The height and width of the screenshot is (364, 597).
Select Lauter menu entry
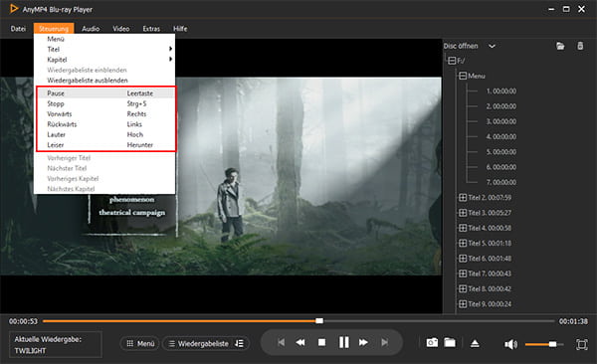[105, 134]
